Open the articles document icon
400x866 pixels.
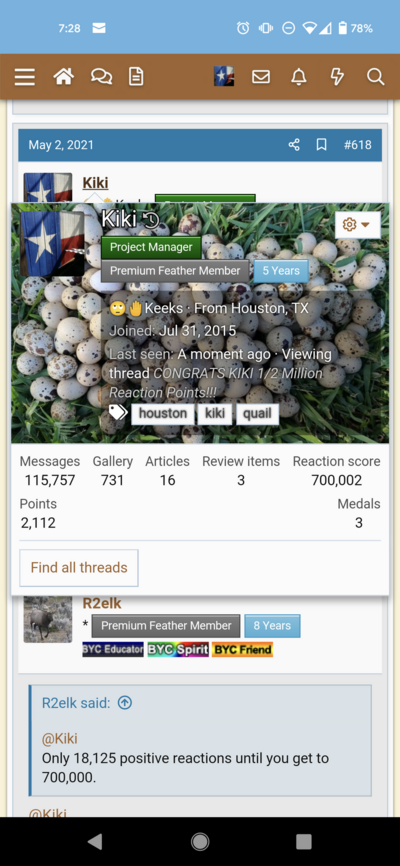(x=136, y=76)
